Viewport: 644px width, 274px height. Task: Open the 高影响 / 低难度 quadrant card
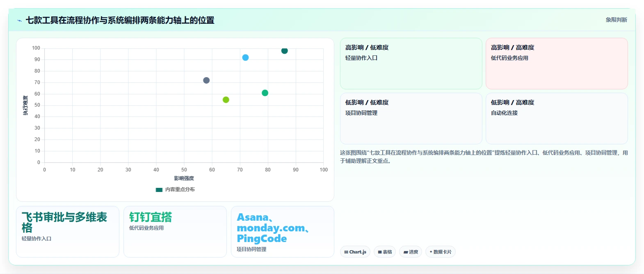click(411, 64)
